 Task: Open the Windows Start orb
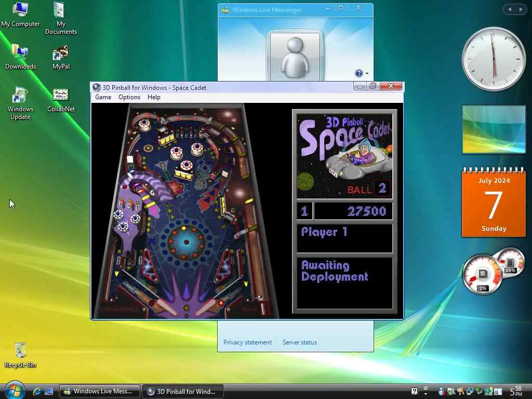(14, 391)
